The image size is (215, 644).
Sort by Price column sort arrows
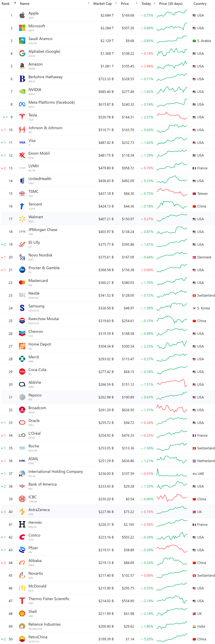pos(137,4)
